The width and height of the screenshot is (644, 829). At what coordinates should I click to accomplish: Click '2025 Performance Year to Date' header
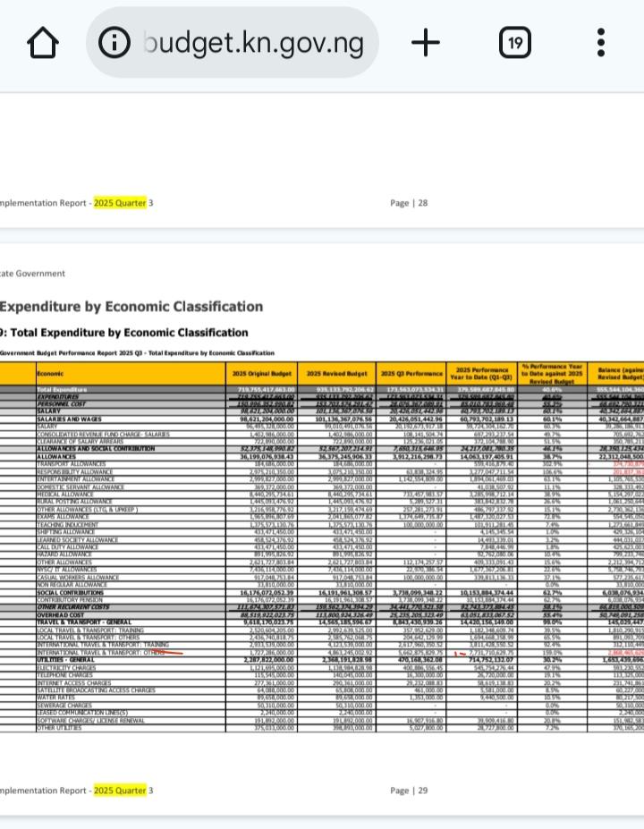tap(482, 373)
